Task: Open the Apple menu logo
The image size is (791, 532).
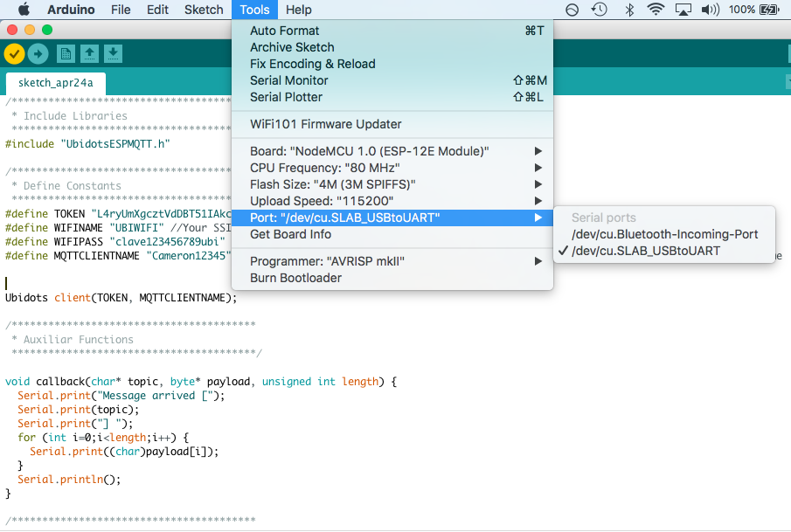Action: coord(24,10)
